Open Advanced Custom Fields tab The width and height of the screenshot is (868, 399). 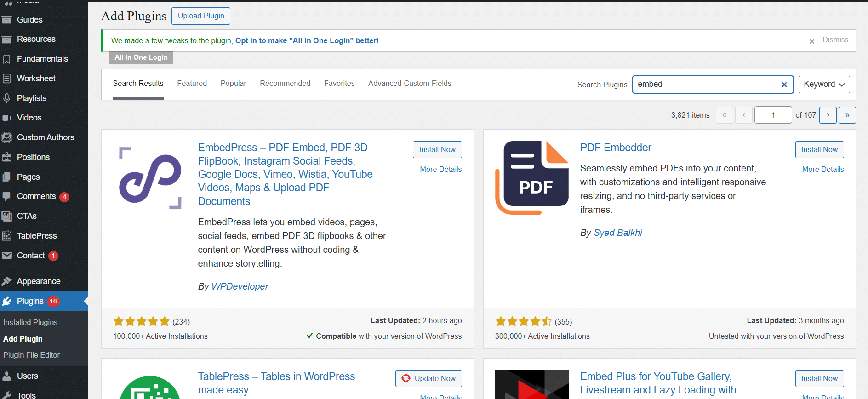(410, 84)
